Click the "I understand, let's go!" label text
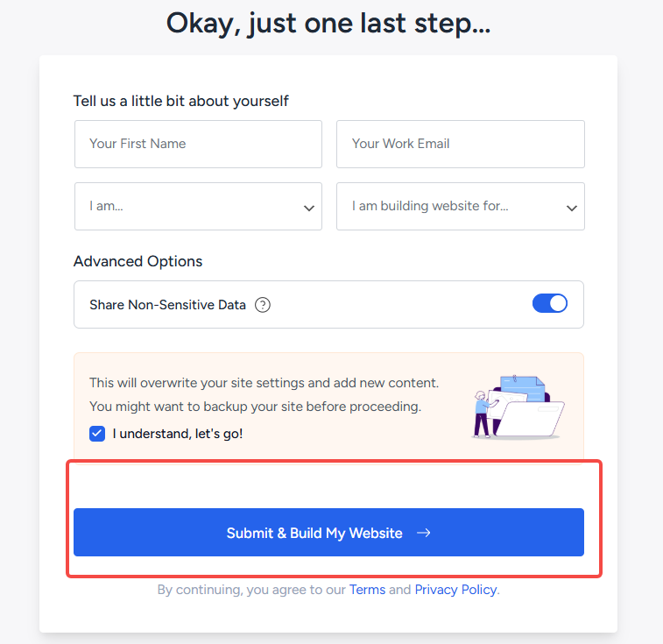This screenshot has height=644, width=663. coord(178,433)
